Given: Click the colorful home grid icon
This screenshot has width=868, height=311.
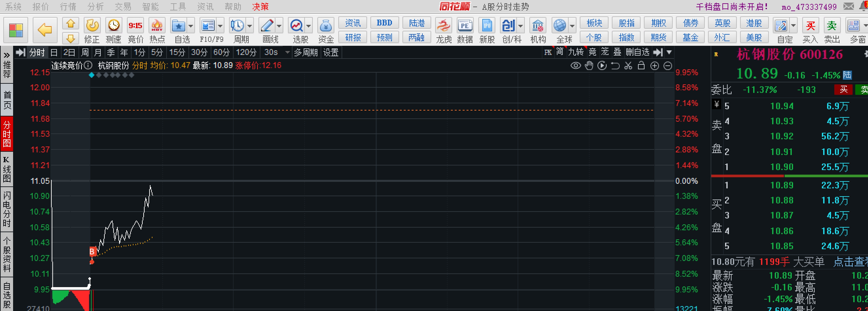Looking at the screenshot, I should 15,30.
